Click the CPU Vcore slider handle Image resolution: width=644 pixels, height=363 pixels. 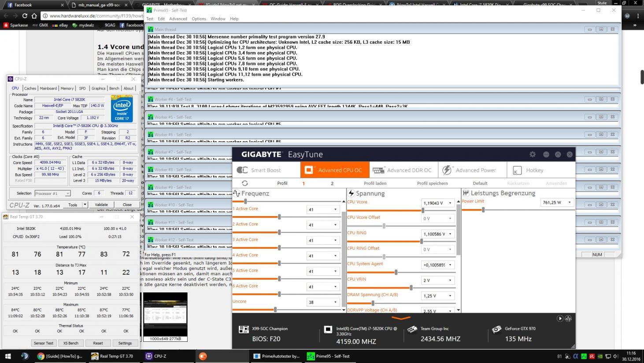(423, 210)
